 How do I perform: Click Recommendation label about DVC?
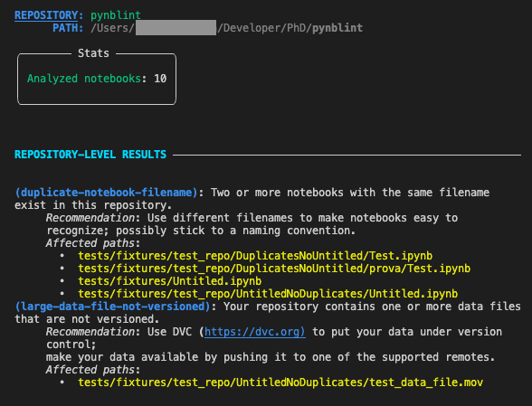pos(90,332)
